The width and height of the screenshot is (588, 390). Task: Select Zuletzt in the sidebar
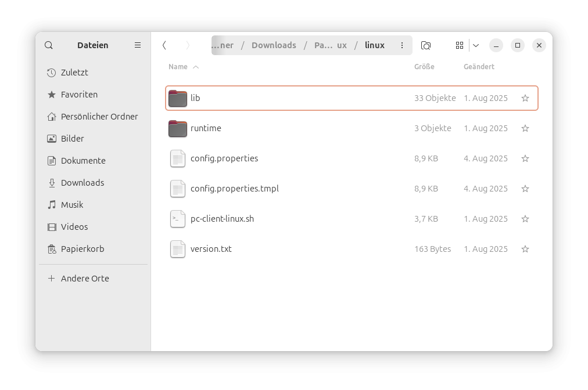93,73
